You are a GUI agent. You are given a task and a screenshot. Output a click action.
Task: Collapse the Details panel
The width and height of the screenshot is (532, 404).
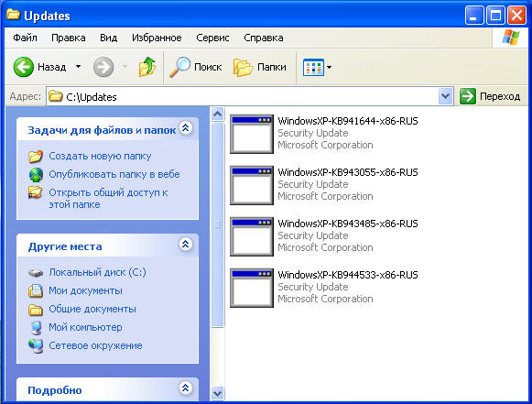(186, 388)
